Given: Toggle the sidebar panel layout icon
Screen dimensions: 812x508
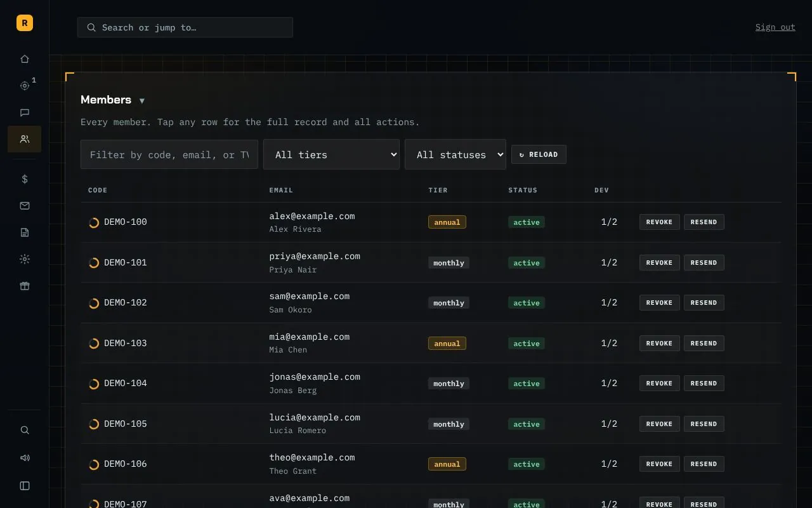Looking at the screenshot, I should pyautogui.click(x=25, y=486).
